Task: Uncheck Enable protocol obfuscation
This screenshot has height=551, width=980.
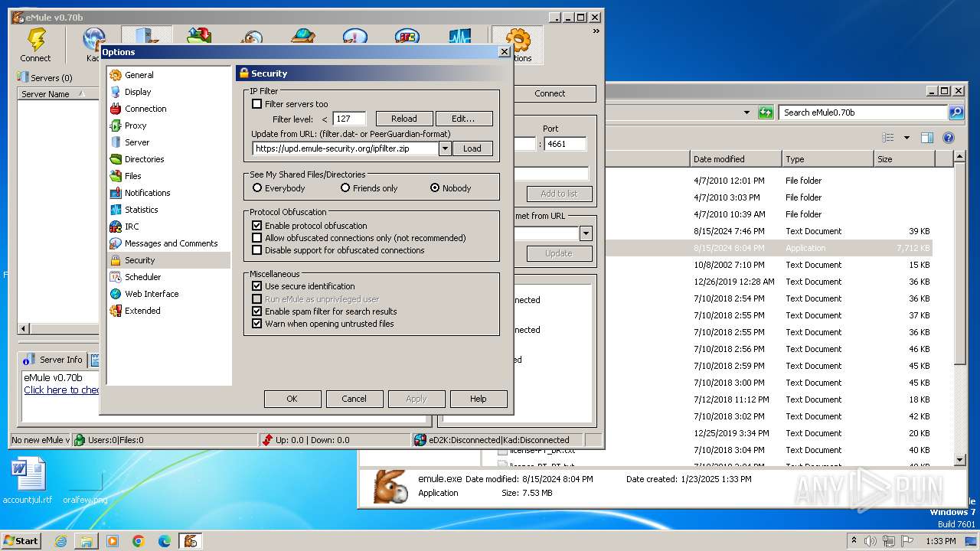Action: [x=257, y=226]
